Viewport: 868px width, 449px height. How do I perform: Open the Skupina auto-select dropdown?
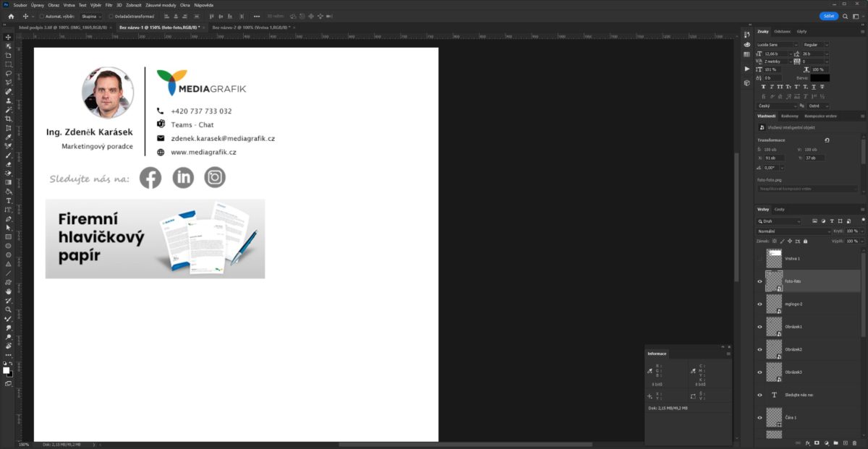[92, 16]
